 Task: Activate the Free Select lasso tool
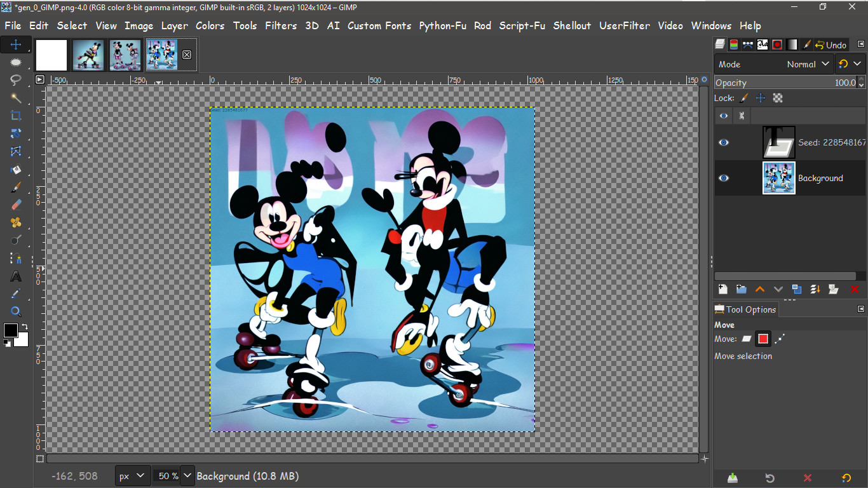[x=15, y=80]
